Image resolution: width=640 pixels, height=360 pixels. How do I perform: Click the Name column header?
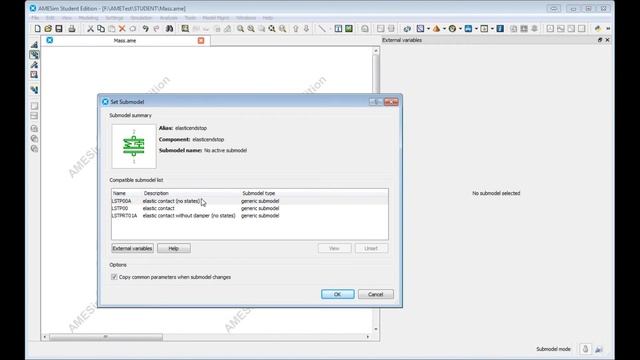click(119, 193)
